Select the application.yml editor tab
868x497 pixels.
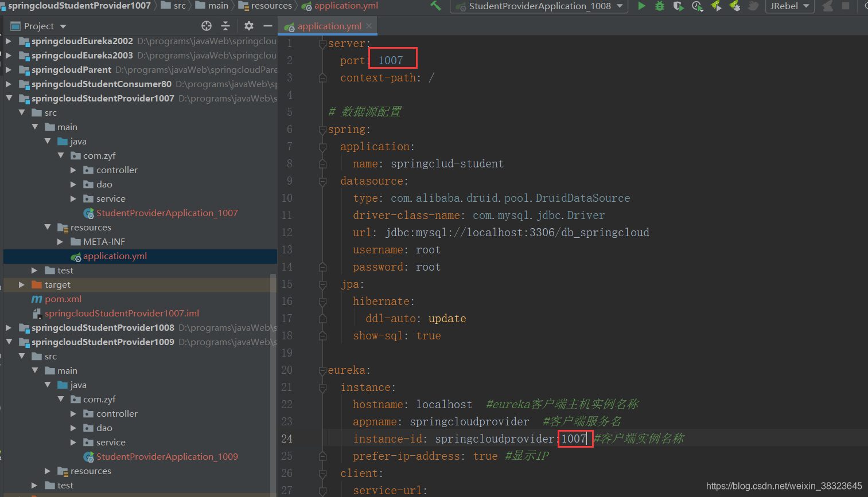click(329, 26)
